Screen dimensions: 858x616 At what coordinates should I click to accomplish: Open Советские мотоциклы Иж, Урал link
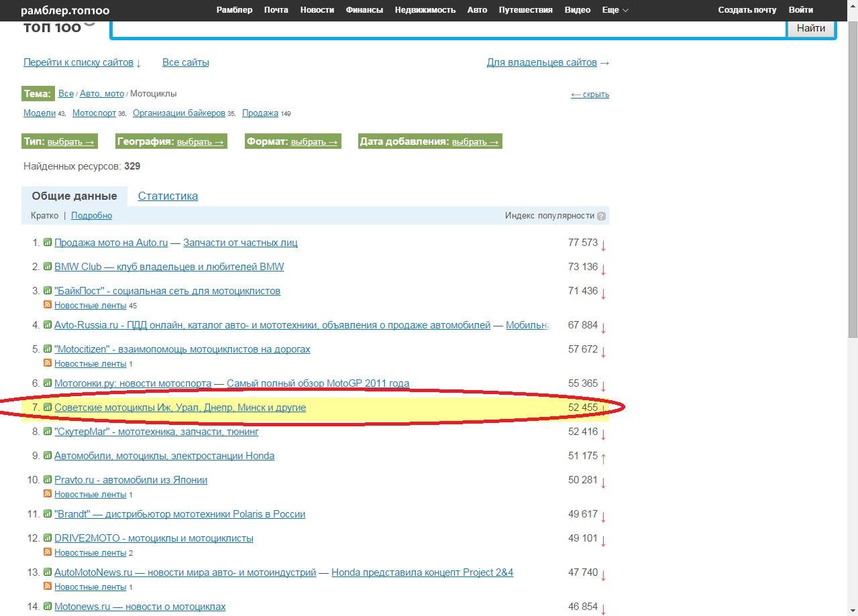[180, 408]
